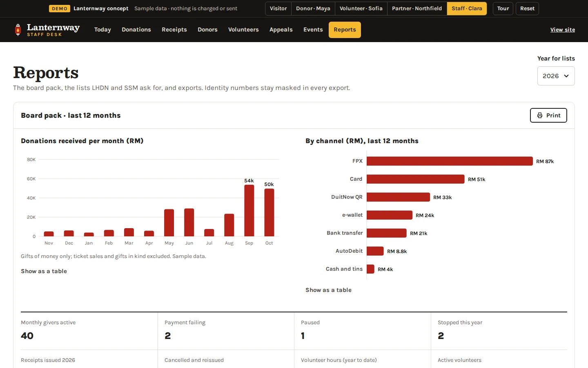Click the AutoDebit channel bar
Viewport: 588px width, 368px height.
pyautogui.click(x=375, y=251)
